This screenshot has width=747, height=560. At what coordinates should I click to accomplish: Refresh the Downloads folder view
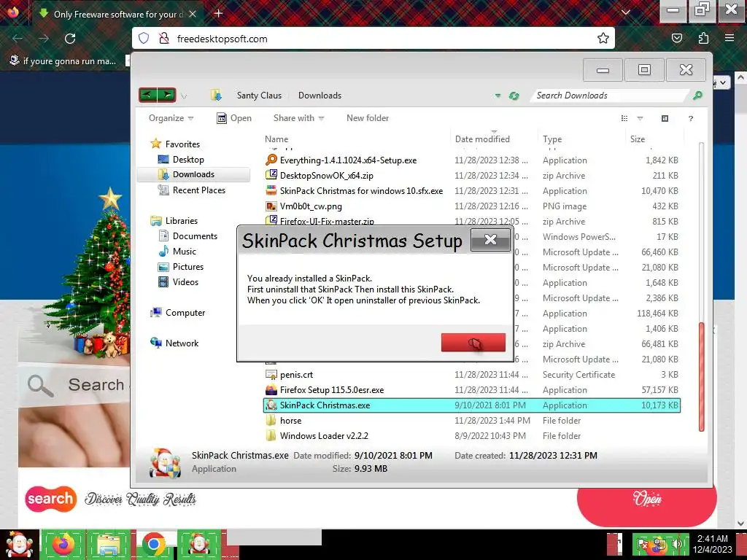click(514, 96)
